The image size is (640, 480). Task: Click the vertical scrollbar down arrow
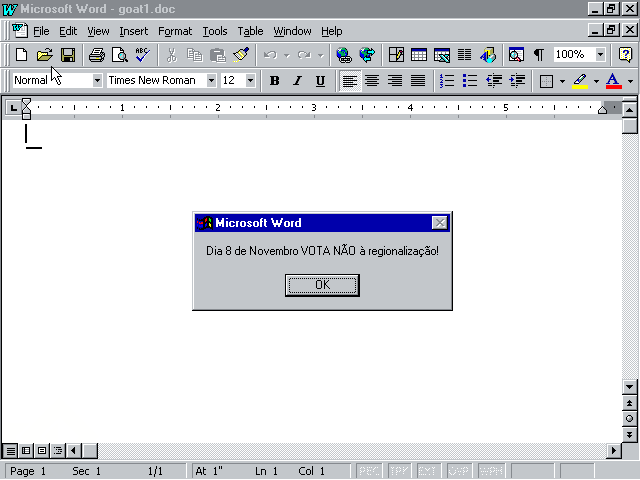click(x=629, y=387)
